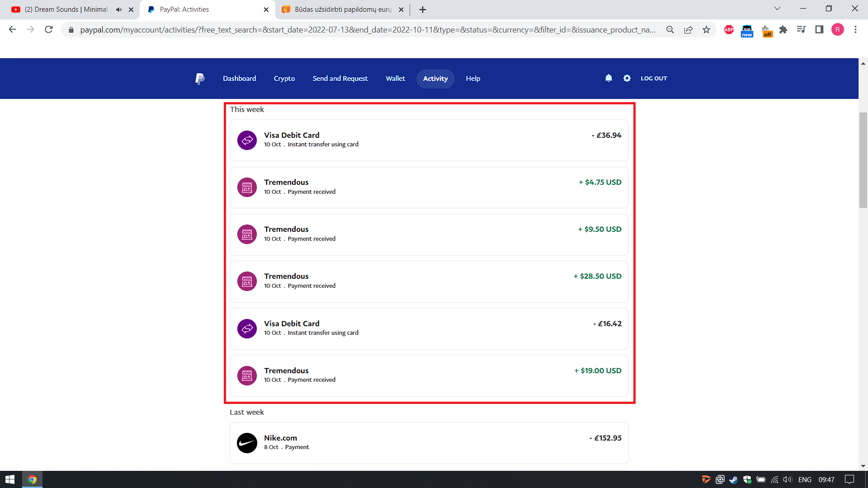This screenshot has height=488, width=868.
Task: Bookmark this page with star icon
Action: [706, 30]
